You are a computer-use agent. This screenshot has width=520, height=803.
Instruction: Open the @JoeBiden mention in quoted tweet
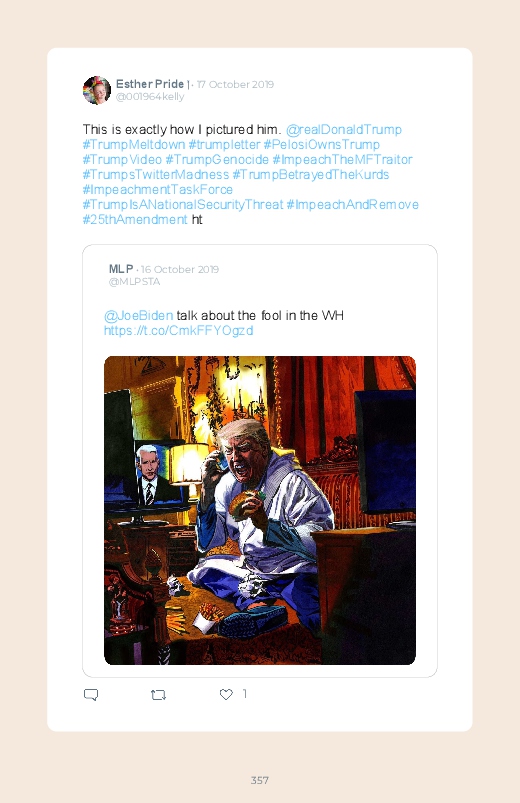pyautogui.click(x=138, y=315)
